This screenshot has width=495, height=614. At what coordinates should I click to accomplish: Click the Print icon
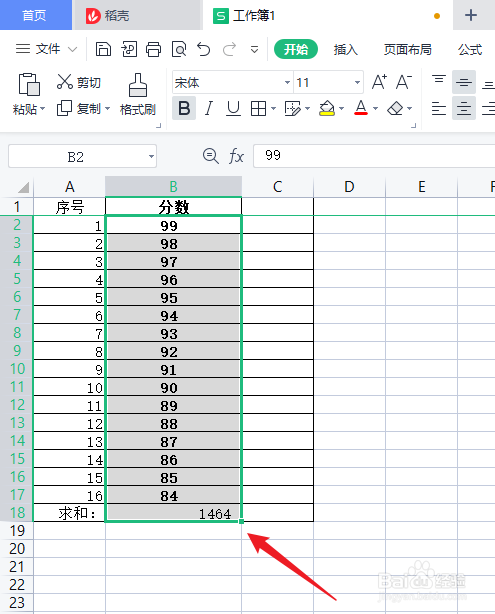click(x=154, y=50)
